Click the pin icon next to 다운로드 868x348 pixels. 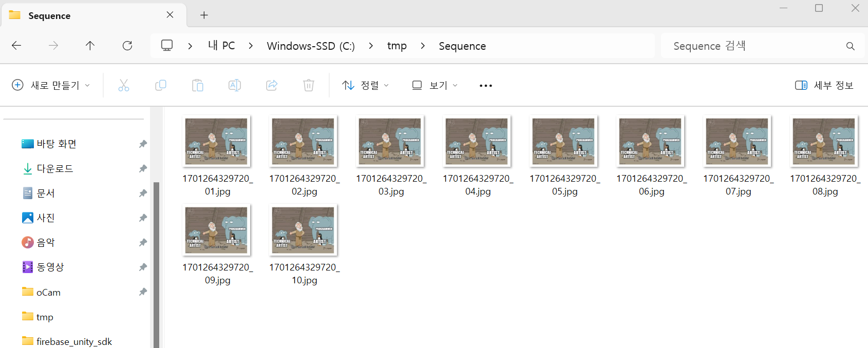(143, 168)
